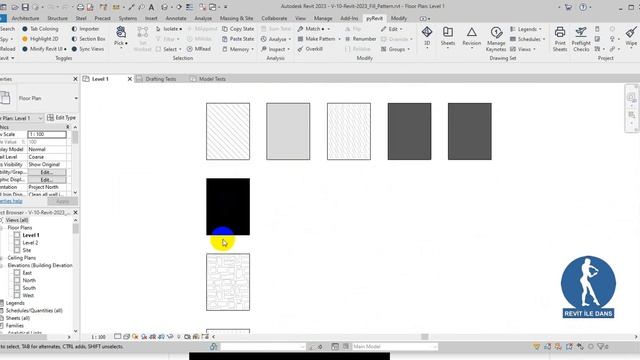The image size is (640, 360).
Task: Close the Properties palette
Action: coord(75,79)
